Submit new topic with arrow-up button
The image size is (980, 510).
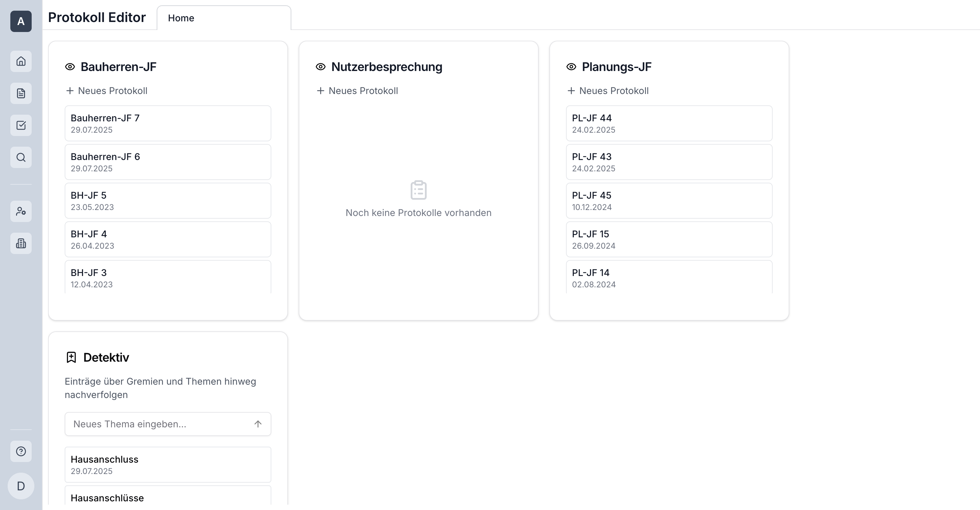(x=258, y=424)
